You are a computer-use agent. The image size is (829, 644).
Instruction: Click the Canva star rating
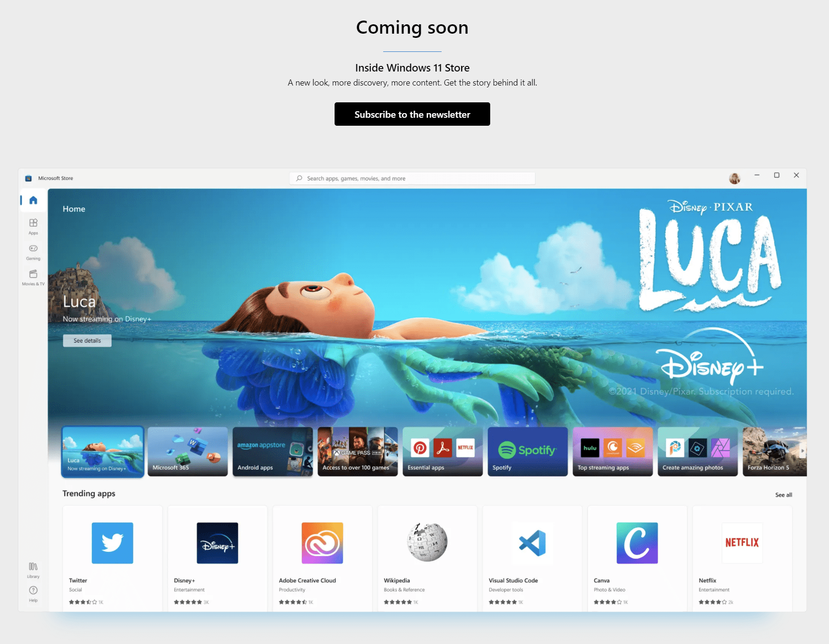(607, 602)
